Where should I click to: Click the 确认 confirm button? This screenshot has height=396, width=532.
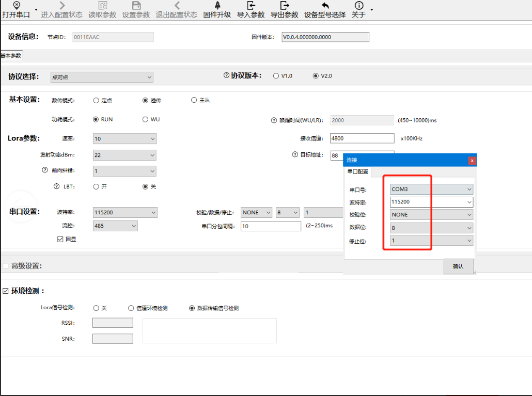[x=458, y=266]
